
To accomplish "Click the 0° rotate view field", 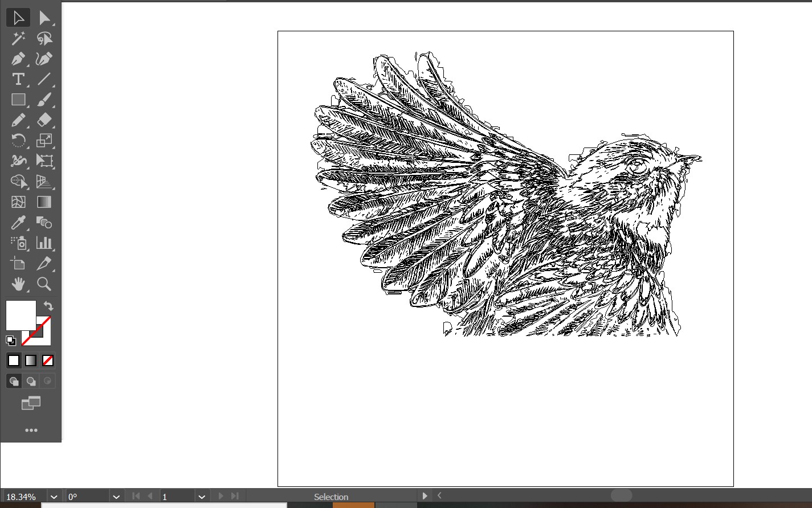I will coord(87,497).
